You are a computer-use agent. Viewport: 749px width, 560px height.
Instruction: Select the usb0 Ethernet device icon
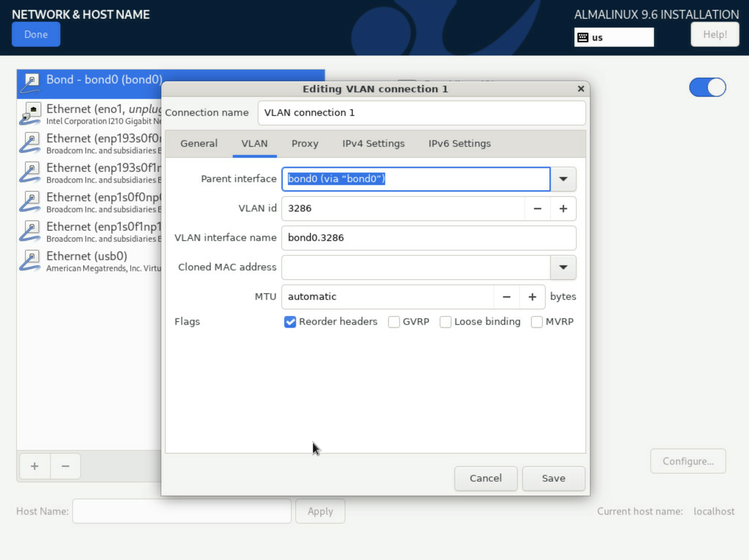31,261
